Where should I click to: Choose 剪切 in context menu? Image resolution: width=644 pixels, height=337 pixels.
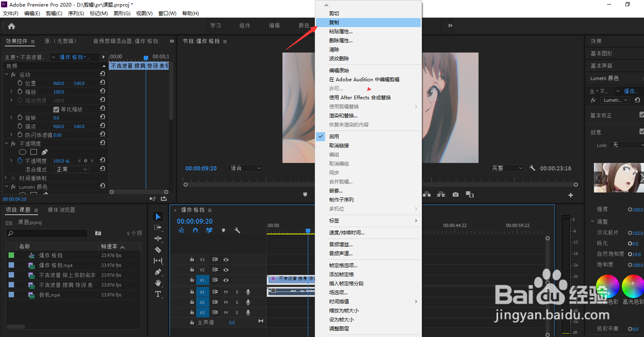tap(368, 14)
